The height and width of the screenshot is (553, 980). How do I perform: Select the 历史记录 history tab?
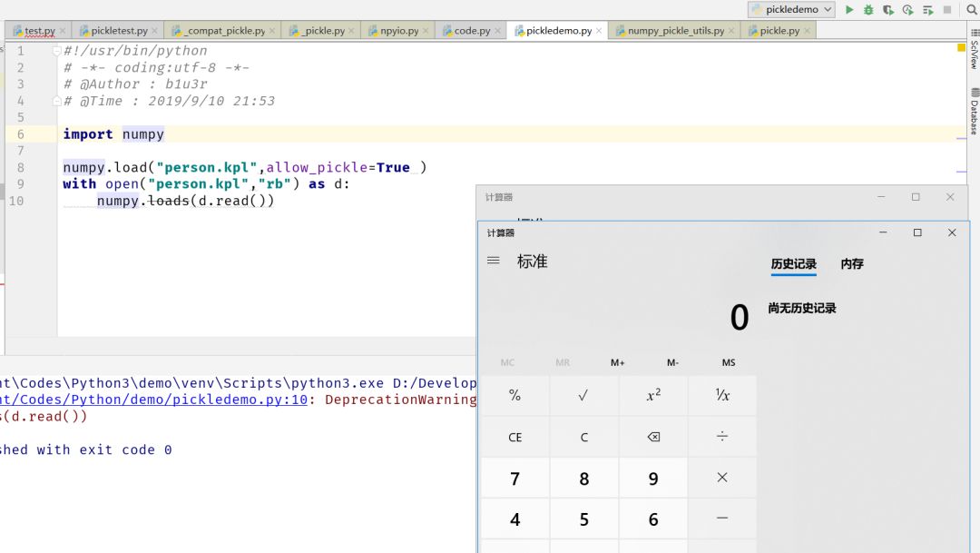point(793,264)
